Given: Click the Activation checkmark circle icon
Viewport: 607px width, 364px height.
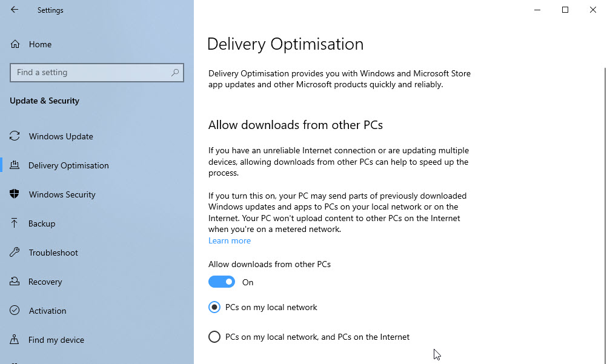Looking at the screenshot, I should [15, 310].
